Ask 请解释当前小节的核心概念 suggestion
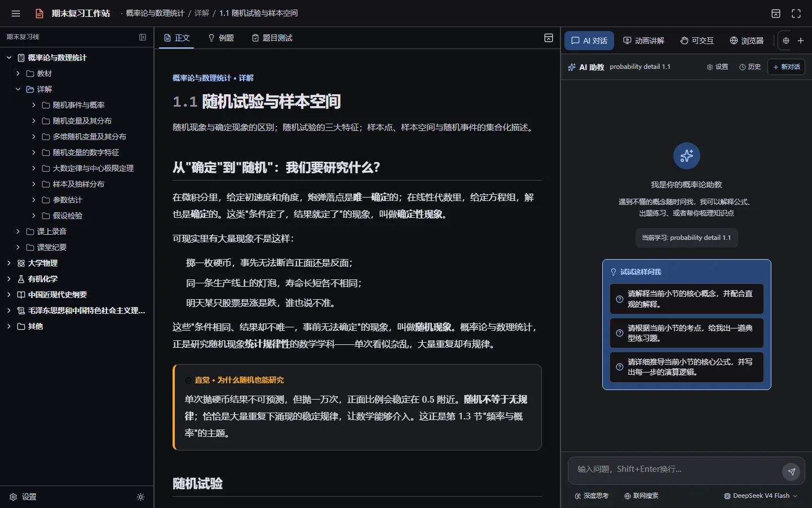Viewport: 812px width, 508px height. [687, 299]
